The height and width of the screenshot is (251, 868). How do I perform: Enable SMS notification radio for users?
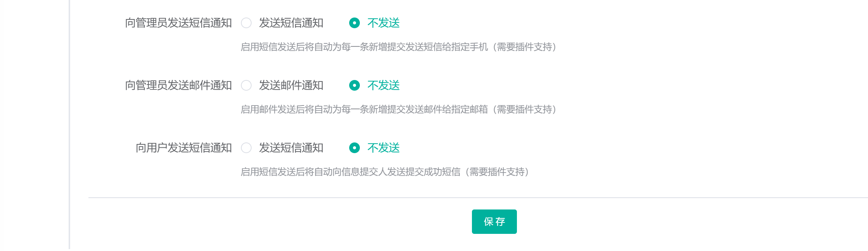pyautogui.click(x=246, y=148)
